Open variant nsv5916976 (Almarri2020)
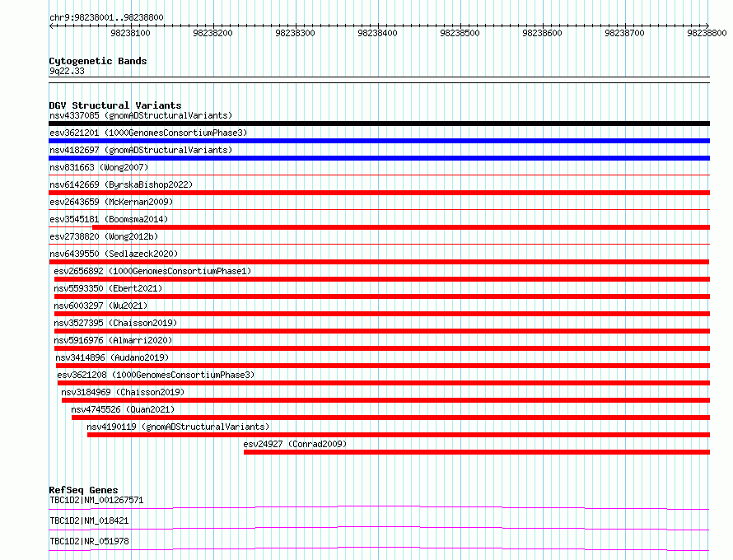The width and height of the screenshot is (733, 560). (113, 340)
